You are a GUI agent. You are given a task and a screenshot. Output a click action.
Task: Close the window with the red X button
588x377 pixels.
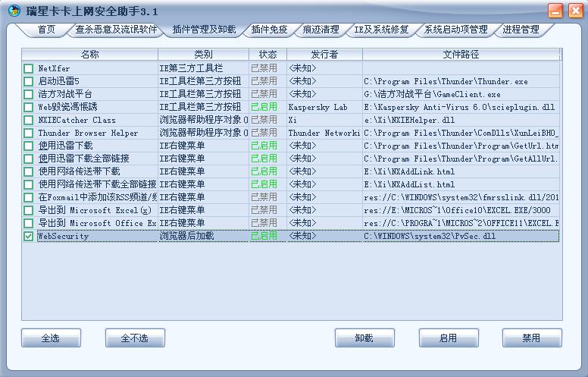[x=576, y=11]
